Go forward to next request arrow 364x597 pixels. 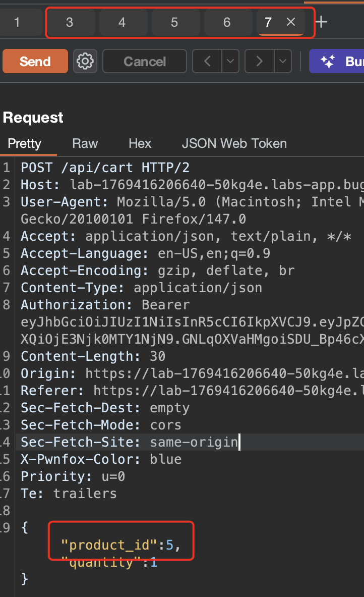pos(260,62)
